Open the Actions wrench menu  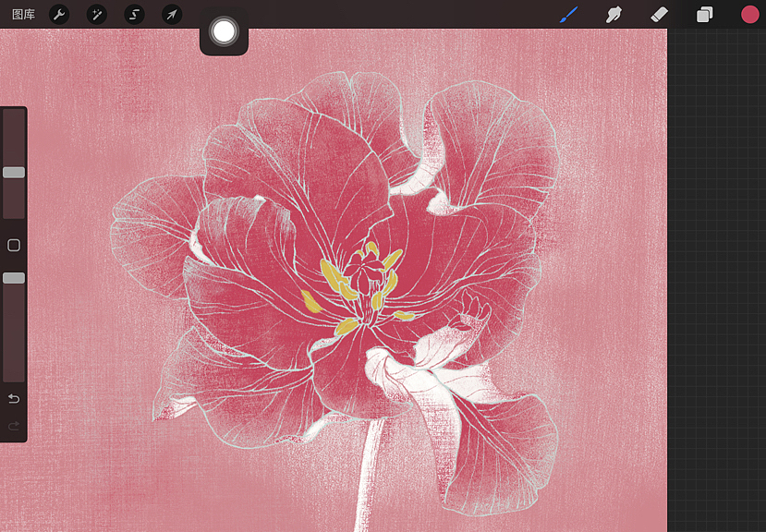pos(59,15)
